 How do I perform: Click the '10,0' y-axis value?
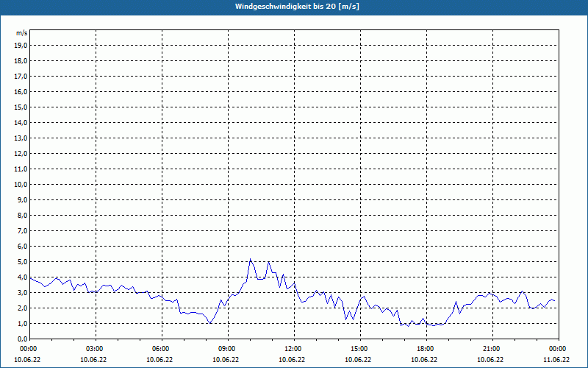point(21,185)
